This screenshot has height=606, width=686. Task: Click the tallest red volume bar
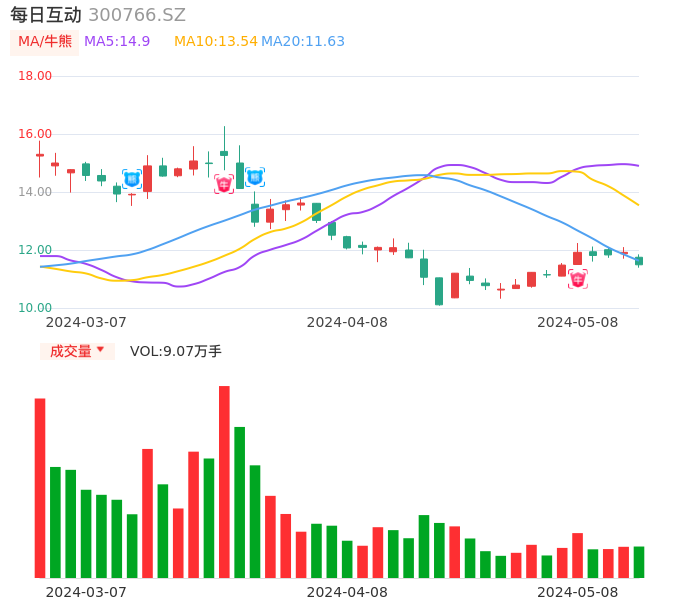(224, 481)
